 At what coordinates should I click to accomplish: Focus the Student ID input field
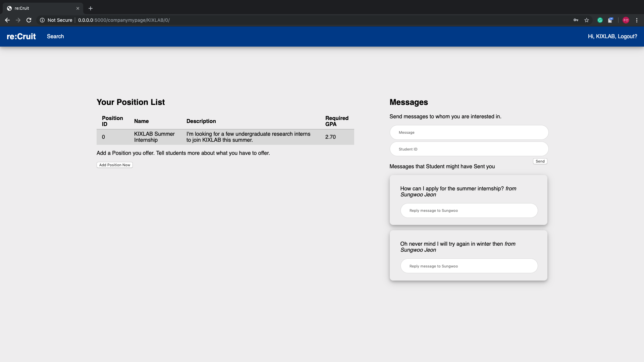pyautogui.click(x=469, y=149)
